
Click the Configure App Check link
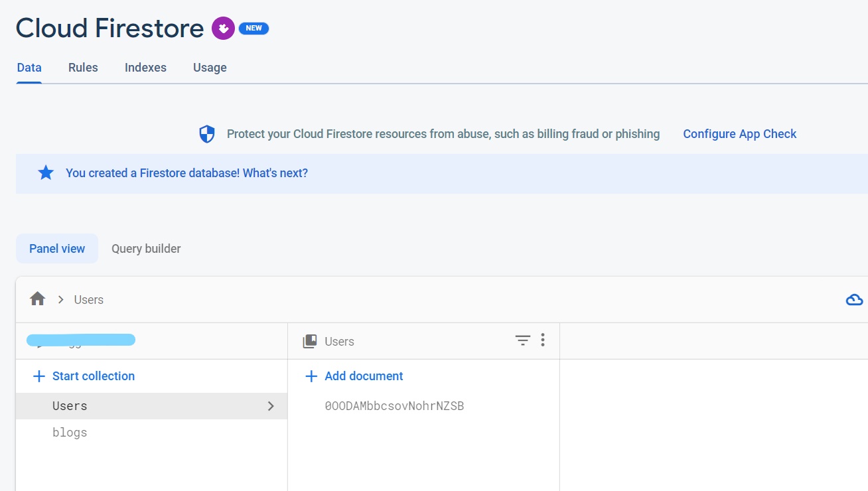pyautogui.click(x=740, y=134)
